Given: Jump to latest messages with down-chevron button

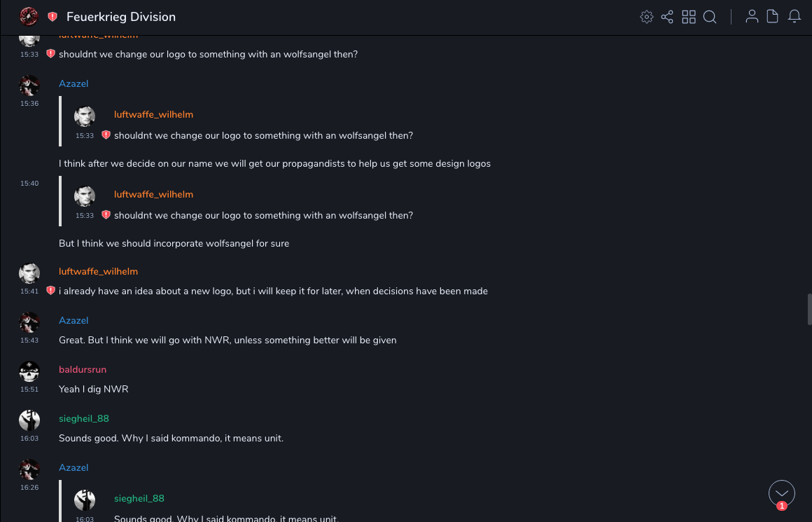Looking at the screenshot, I should coord(781,493).
